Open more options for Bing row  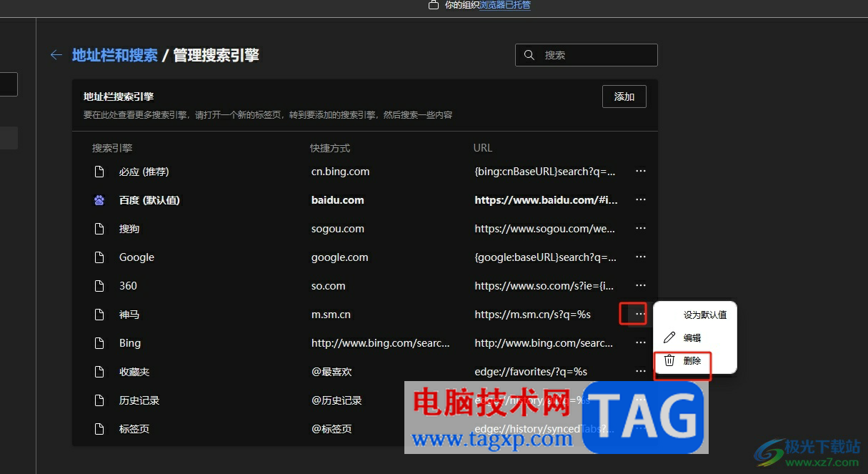coord(641,343)
